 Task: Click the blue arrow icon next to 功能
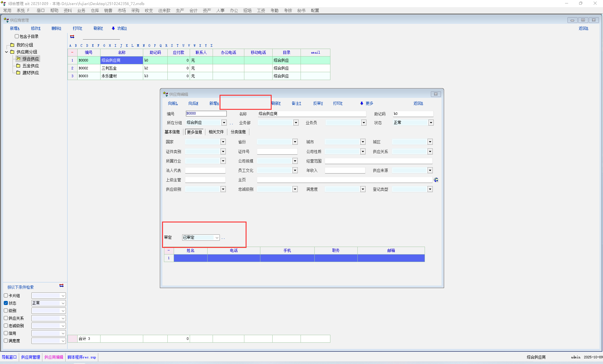(x=113, y=28)
